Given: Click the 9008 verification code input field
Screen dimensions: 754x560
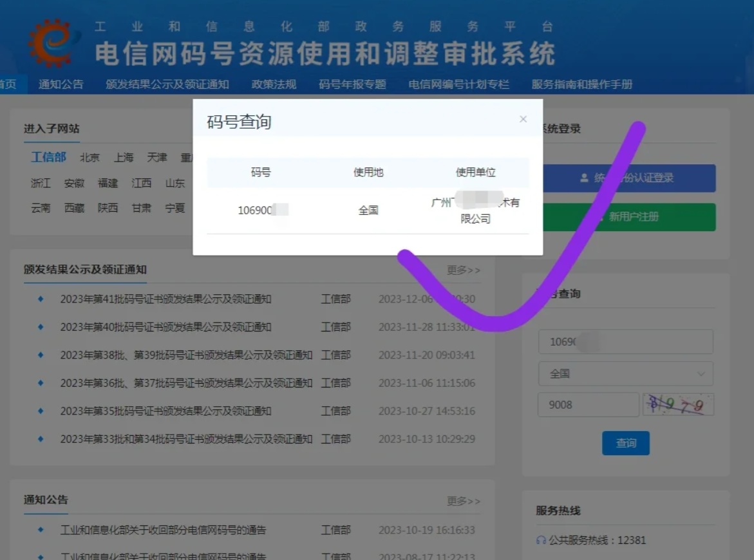Looking at the screenshot, I should tap(588, 404).
